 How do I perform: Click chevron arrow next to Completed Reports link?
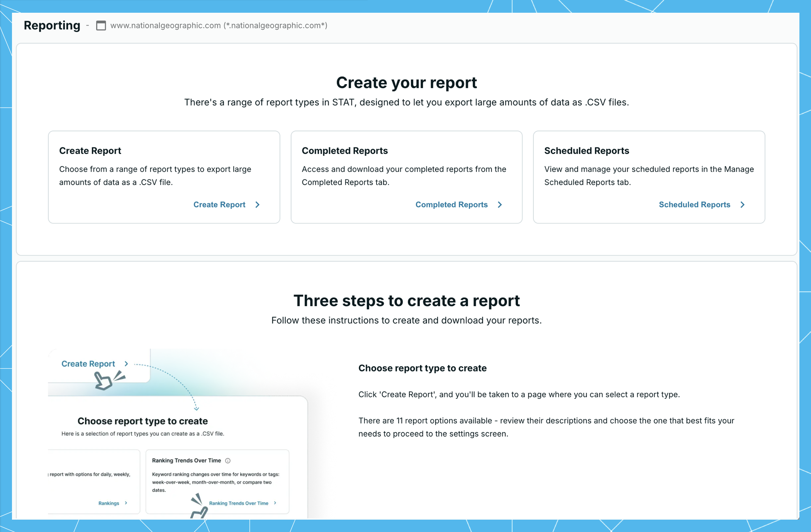click(500, 205)
